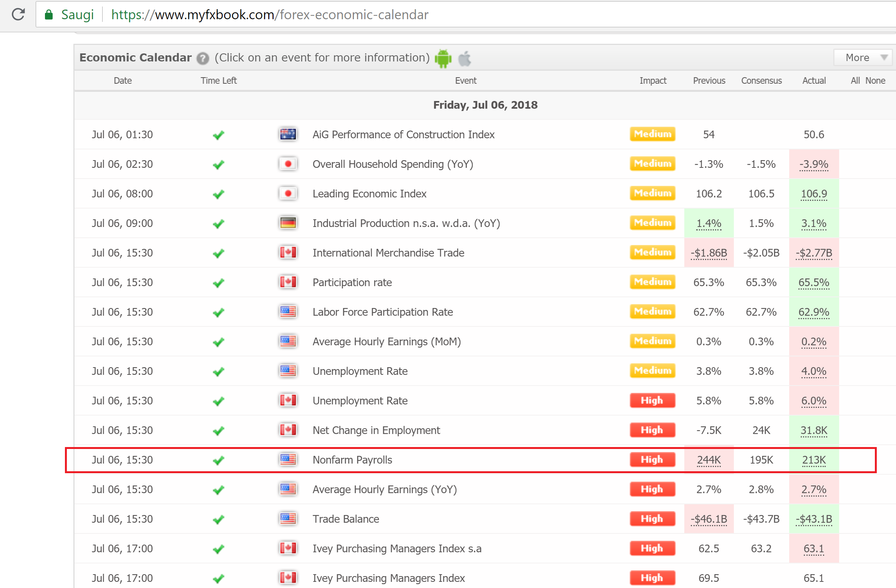Viewport: 896px width, 588px height.
Task: Click actual value 63.1 for Ivey PMI s.a
Action: click(814, 548)
